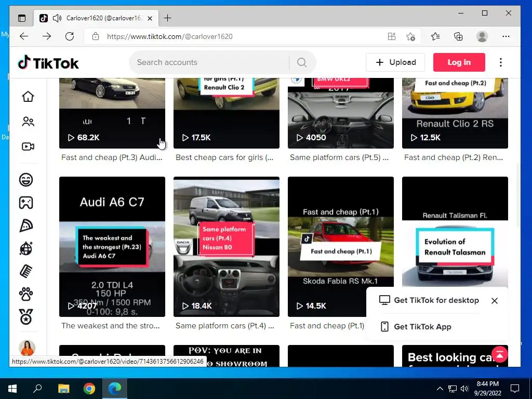
Task: Open the Renault Clio 2 RS thumbnail
Action: pyautogui.click(x=455, y=113)
